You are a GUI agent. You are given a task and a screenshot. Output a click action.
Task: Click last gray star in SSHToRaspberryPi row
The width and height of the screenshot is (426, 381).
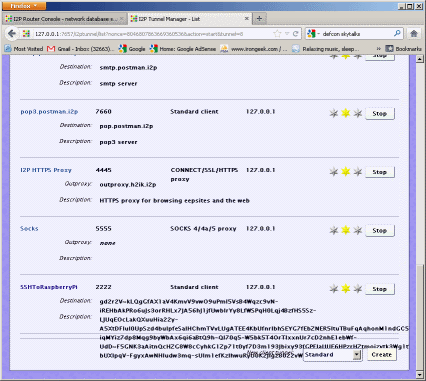(x=358, y=289)
